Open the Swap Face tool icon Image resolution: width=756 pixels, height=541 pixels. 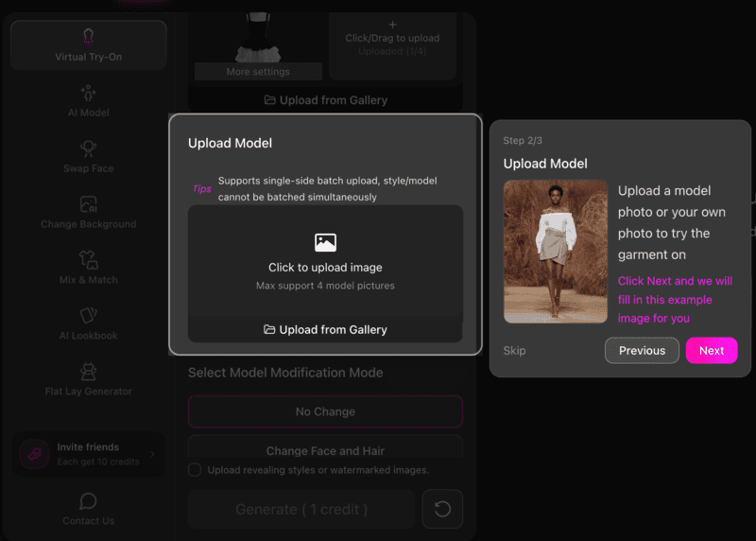(88, 148)
